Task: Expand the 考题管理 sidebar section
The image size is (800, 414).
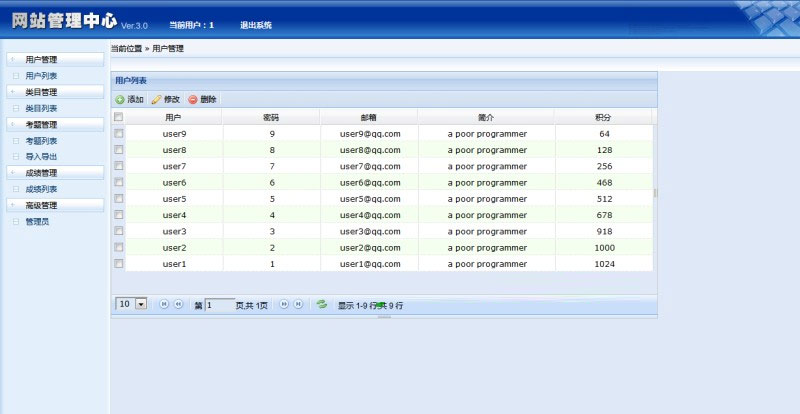Action: (54, 125)
